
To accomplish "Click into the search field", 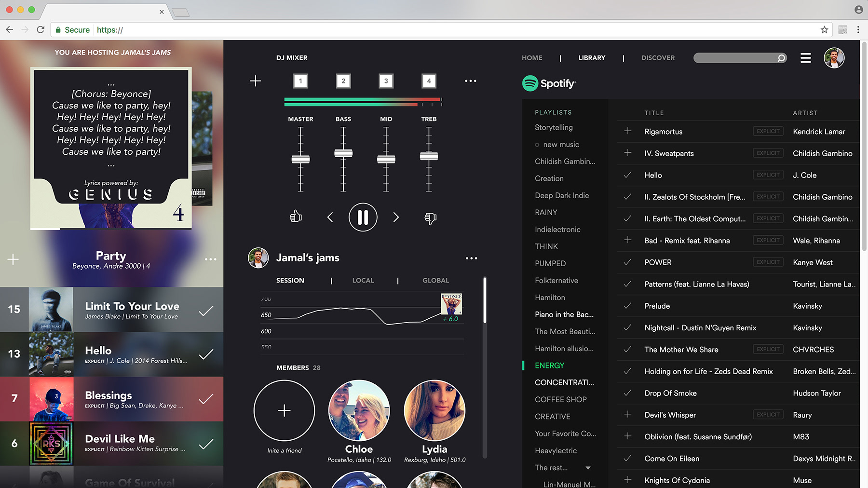I will [x=740, y=58].
